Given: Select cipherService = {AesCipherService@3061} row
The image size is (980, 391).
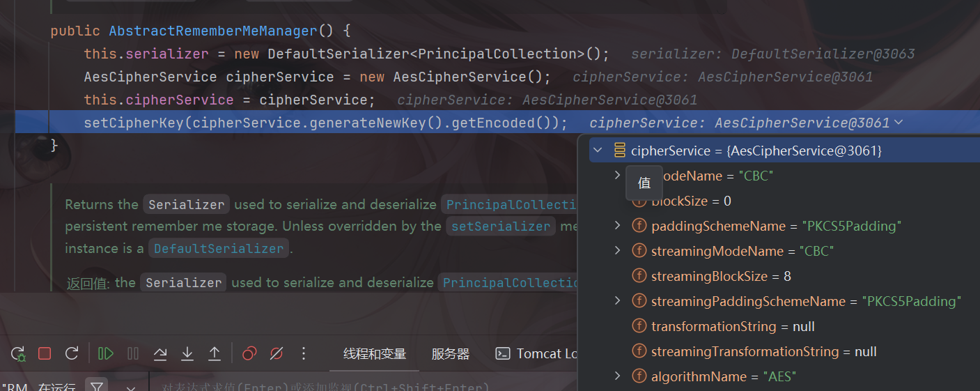Looking at the screenshot, I should [784, 151].
